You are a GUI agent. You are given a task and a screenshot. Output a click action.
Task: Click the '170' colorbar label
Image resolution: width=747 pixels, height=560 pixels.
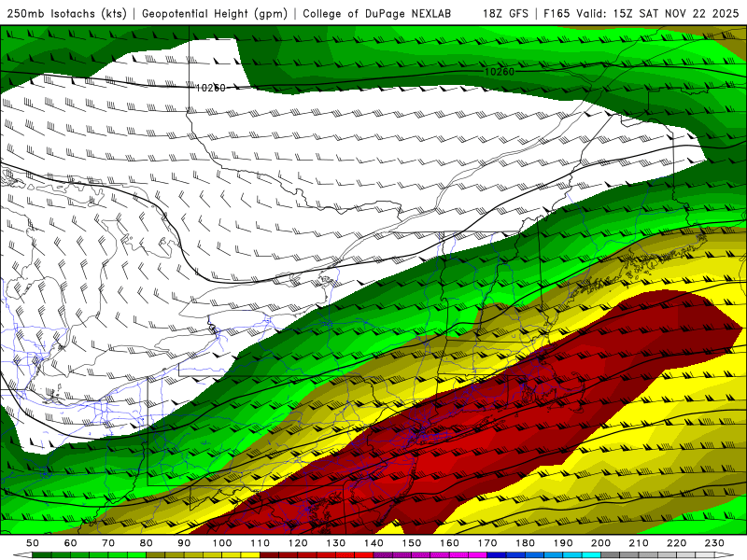(x=486, y=543)
